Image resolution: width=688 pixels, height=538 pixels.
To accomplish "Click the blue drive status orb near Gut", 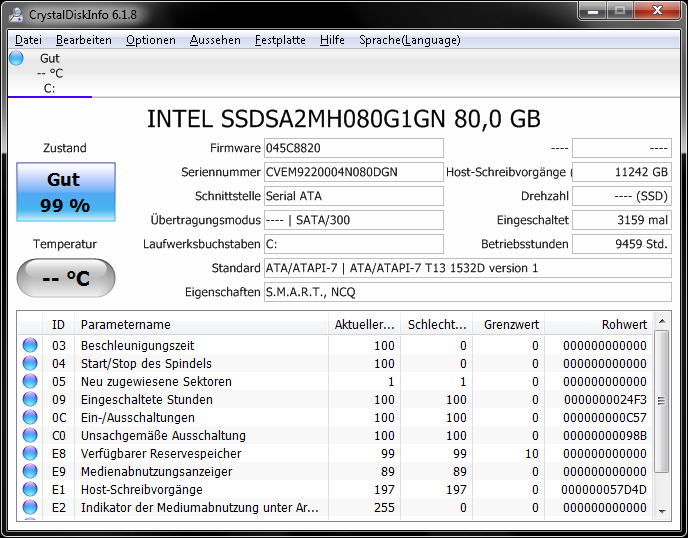I will pos(16,58).
